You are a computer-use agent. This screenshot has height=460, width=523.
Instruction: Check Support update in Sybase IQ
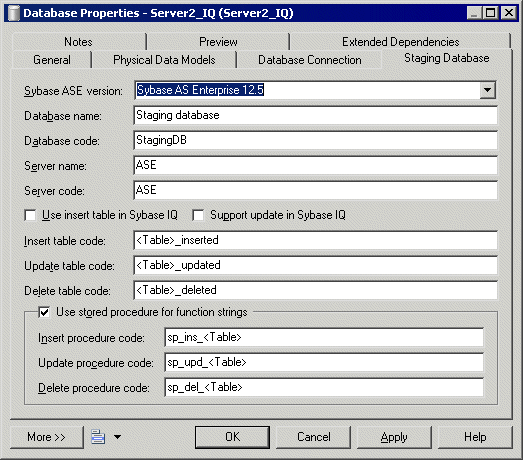click(x=198, y=215)
